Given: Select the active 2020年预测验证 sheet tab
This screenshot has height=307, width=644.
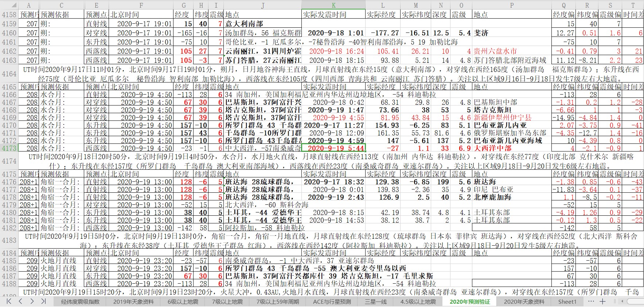Looking at the screenshot, I should (470, 302).
